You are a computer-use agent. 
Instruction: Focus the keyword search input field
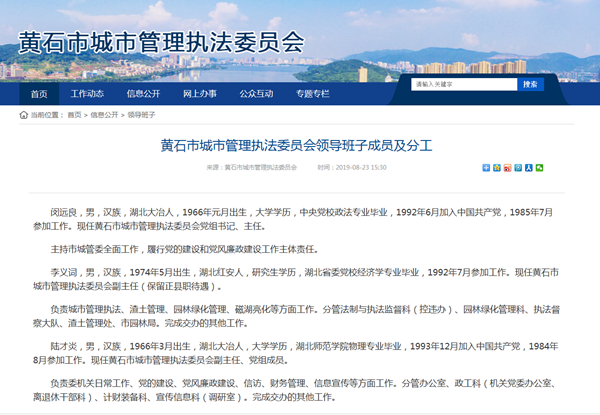[x=463, y=84]
